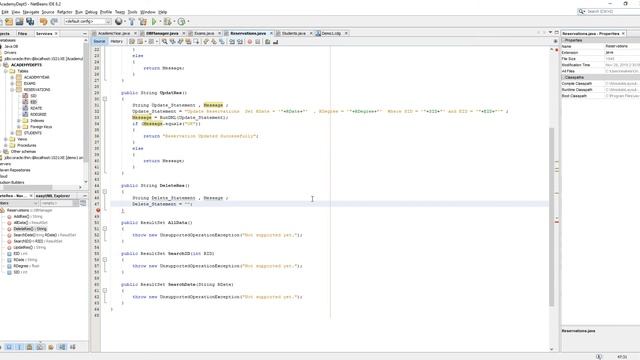Click the Build Project hammer icon
Image resolution: width=640 pixels, height=360 pixels.
pos(132,21)
